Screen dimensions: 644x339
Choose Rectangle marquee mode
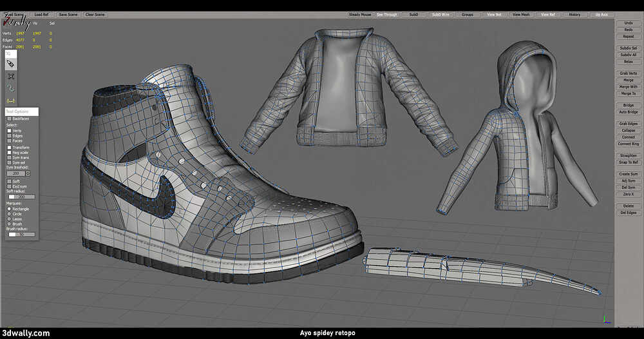click(9, 209)
